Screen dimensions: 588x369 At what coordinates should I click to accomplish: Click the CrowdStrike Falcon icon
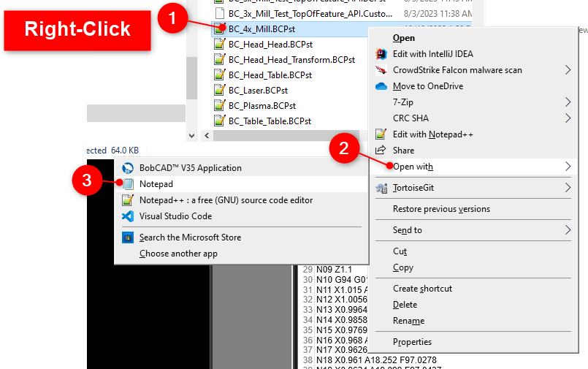[381, 70]
